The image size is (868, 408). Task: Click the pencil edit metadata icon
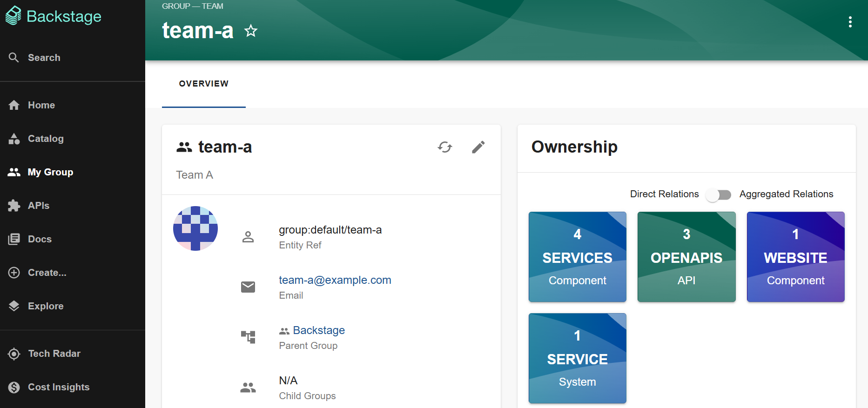[x=478, y=147]
